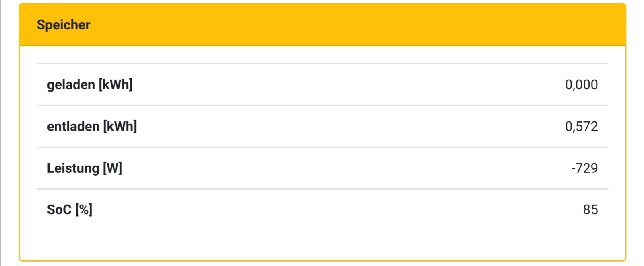Click the [%] unit next to SoC

(x=84, y=210)
